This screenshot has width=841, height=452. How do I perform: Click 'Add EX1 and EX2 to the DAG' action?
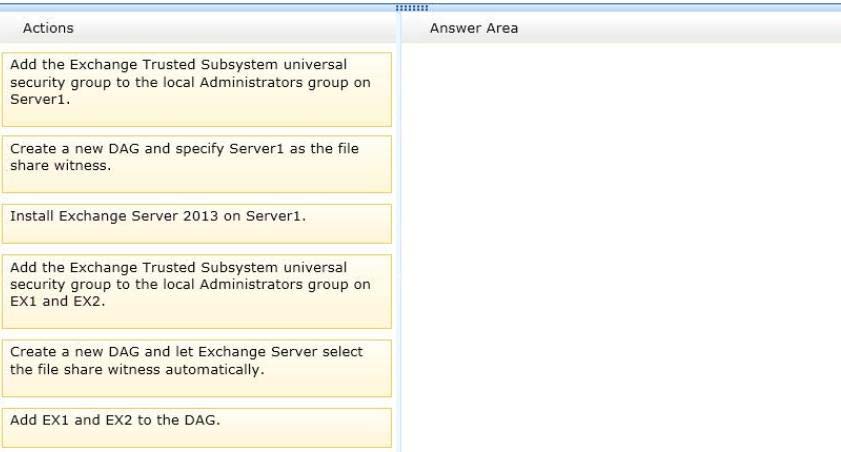coord(197,428)
